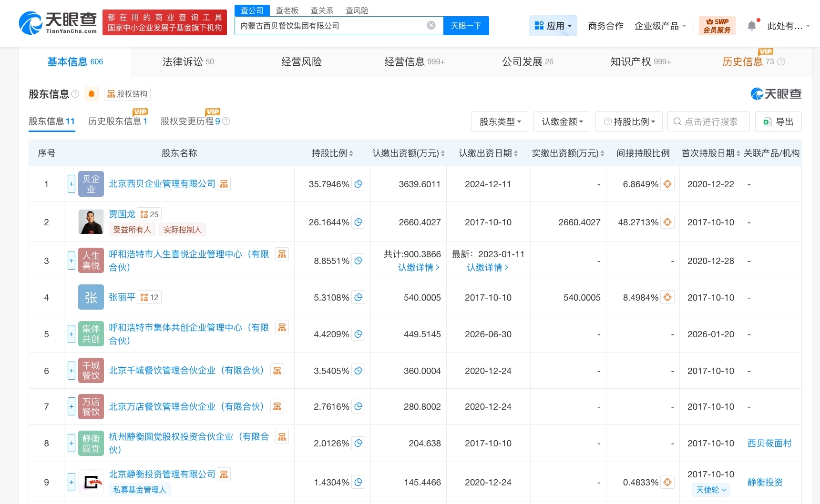820x504 pixels.
Task: Open the 应用 dropdown menu
Action: [553, 26]
